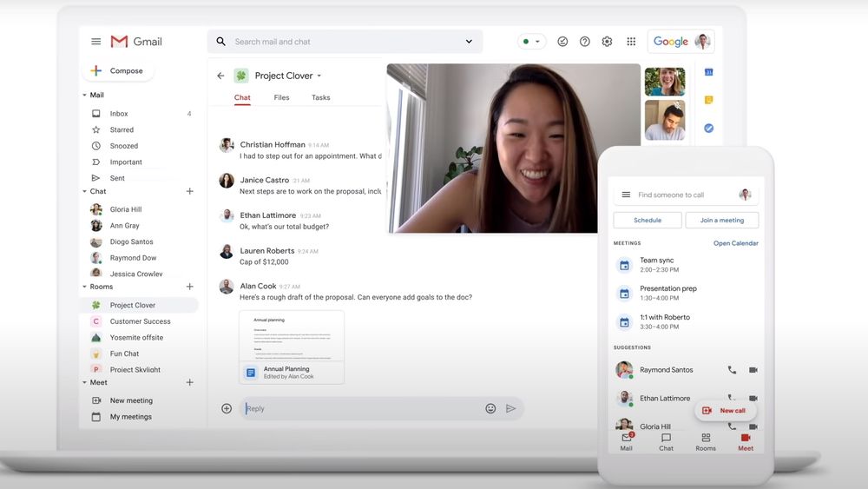Image resolution: width=868 pixels, height=489 pixels.
Task: Switch to the Tasks tab
Action: point(320,97)
